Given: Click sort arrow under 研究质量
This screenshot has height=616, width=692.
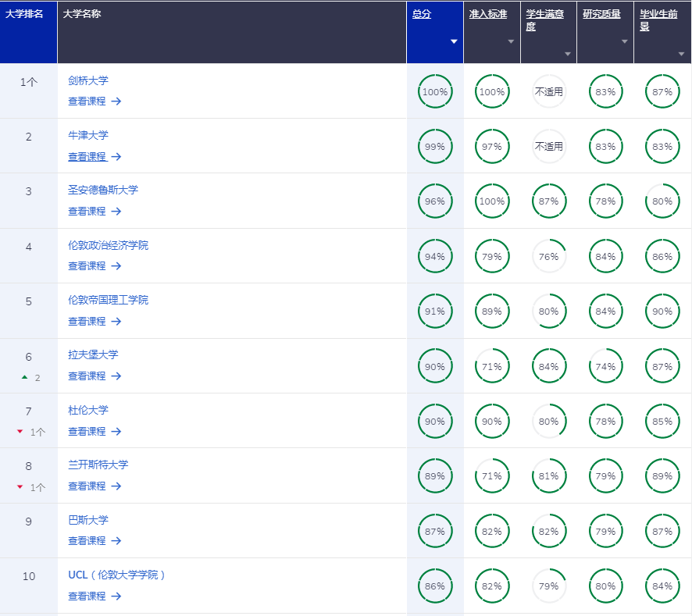Looking at the screenshot, I should (625, 41).
